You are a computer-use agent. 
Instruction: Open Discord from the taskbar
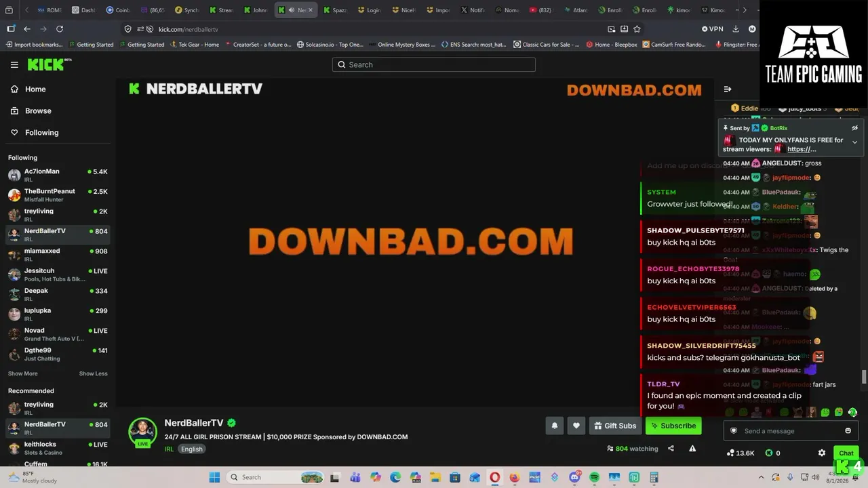coord(575,477)
